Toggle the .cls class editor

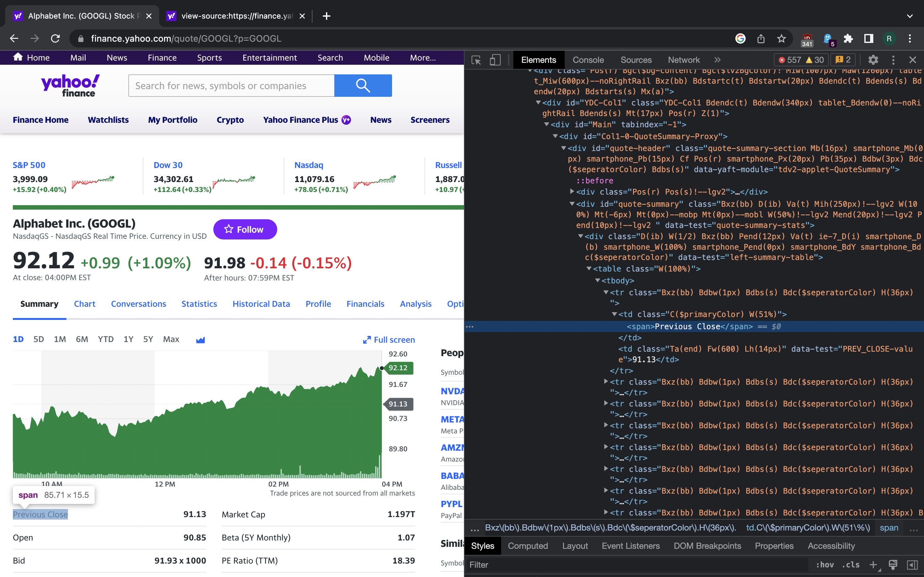(x=851, y=564)
